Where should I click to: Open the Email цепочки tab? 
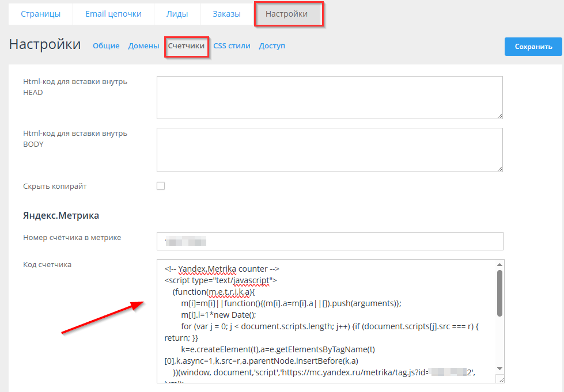pyautogui.click(x=113, y=14)
